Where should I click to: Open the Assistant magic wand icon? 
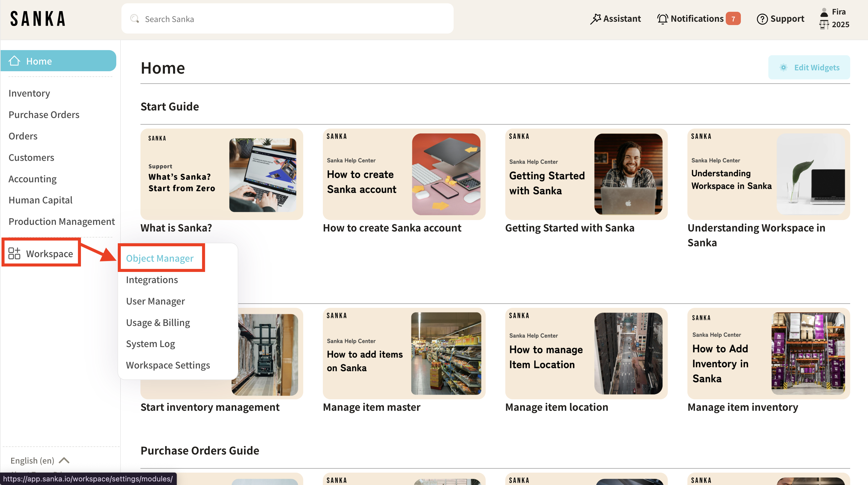(x=595, y=19)
